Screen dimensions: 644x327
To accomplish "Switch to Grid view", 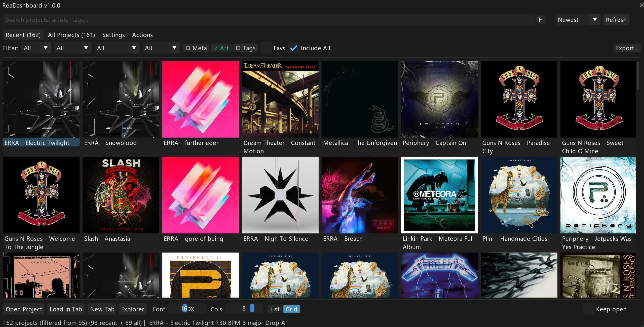I will click(x=291, y=309).
